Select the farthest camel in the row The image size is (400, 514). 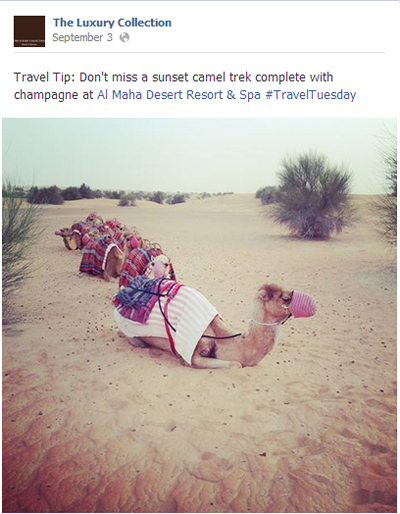click(68, 237)
